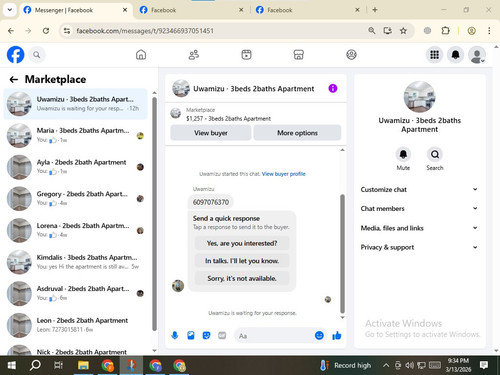The image size is (500, 375).
Task: Click the back arrow next to Marketplace
Action: point(14,79)
